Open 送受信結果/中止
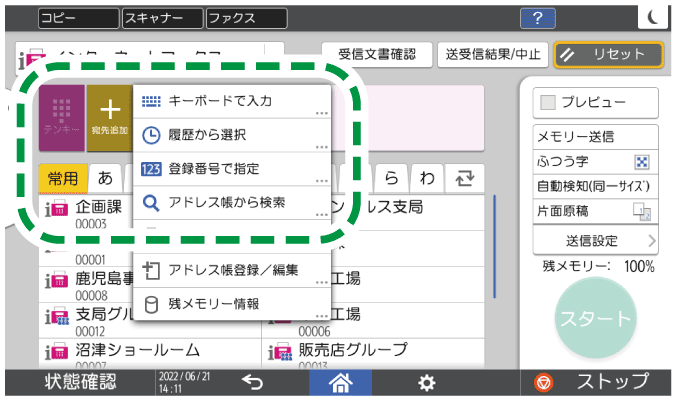 pyautogui.click(x=493, y=55)
